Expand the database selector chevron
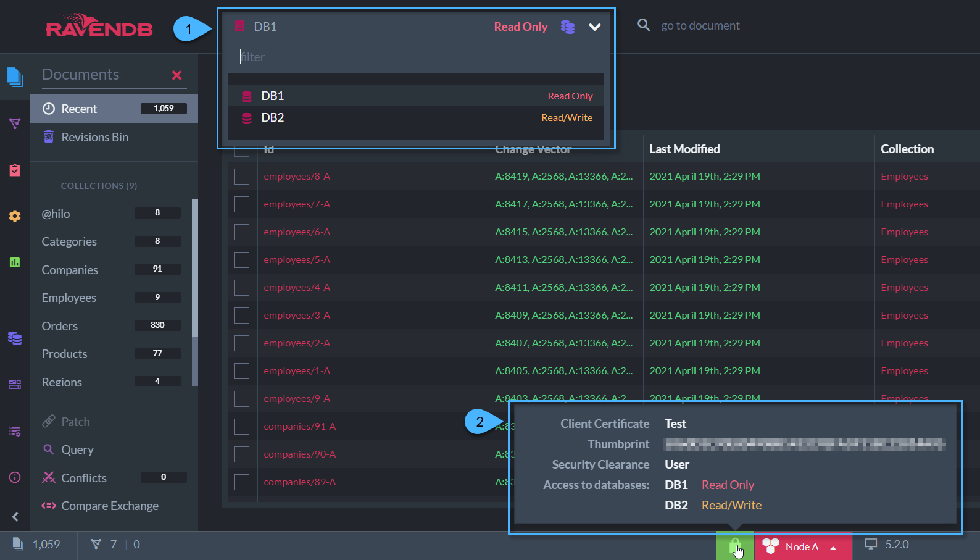The width and height of the screenshot is (980, 560). coord(595,27)
